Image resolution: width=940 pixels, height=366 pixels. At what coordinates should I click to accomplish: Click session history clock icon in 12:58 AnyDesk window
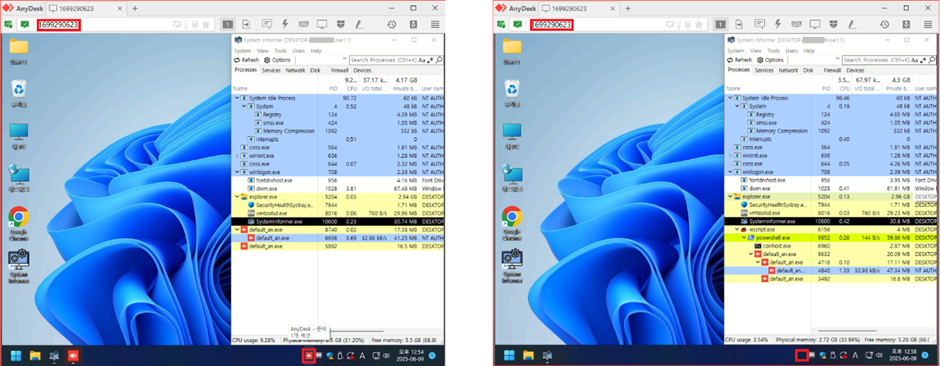tap(884, 24)
